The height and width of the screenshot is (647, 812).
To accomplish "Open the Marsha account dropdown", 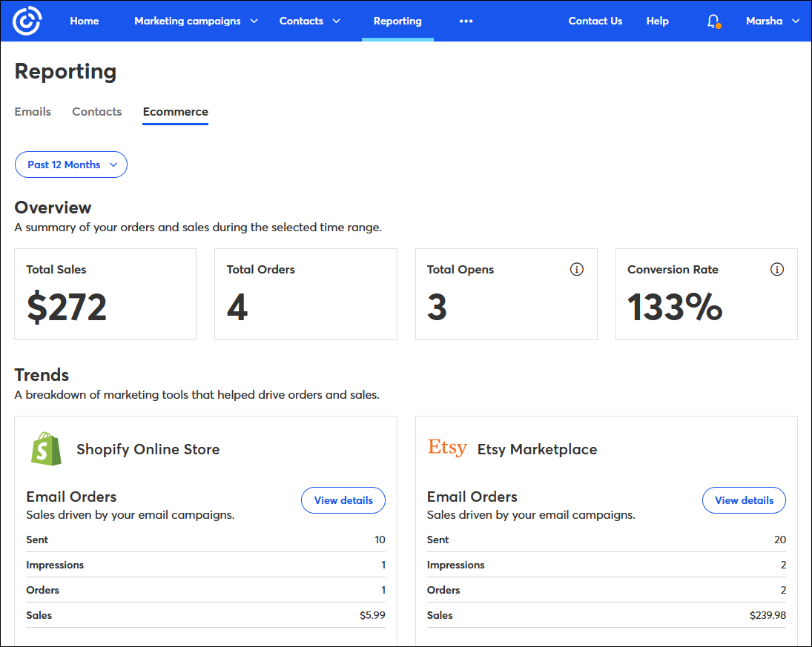I will coord(773,21).
